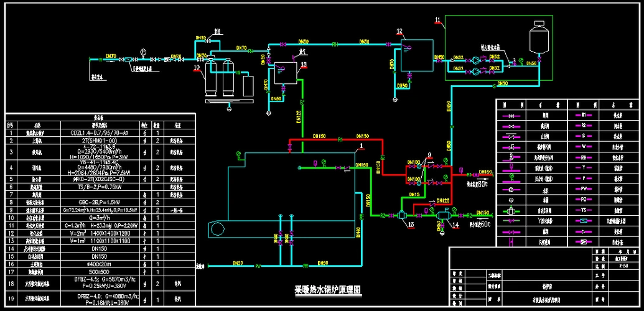The height and width of the screenshot is (311, 644).
Task: Select the vessel symbol labeled 14
Action: pos(444,216)
